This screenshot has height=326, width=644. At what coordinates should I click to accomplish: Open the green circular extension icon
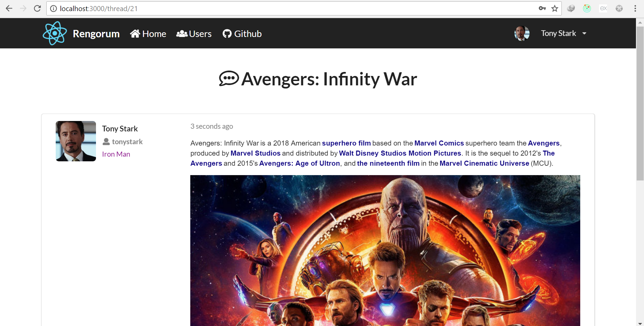[x=587, y=8]
